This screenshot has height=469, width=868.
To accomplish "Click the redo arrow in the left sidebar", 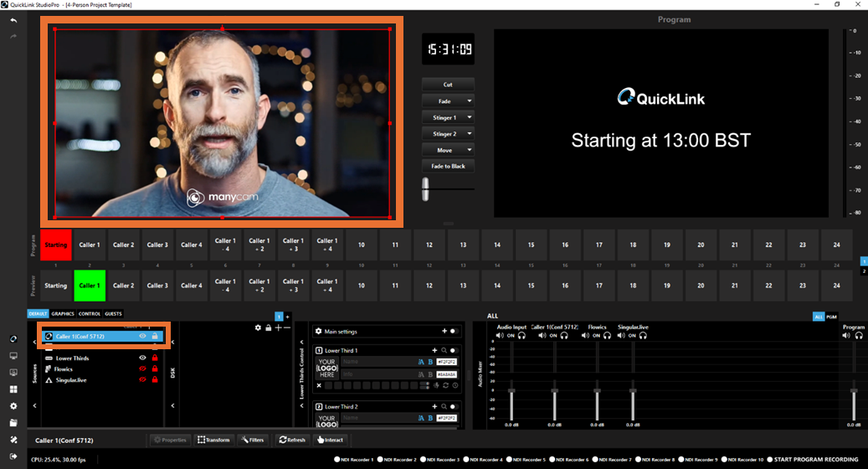I will pos(14,37).
